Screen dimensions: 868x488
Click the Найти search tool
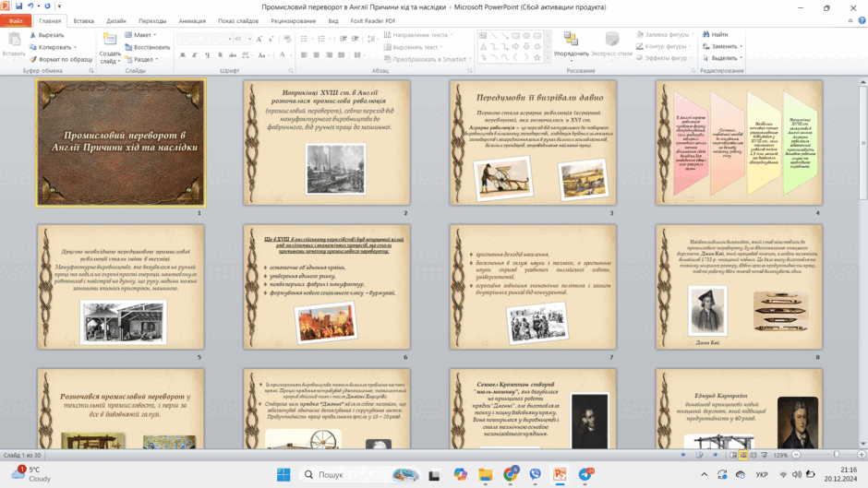tap(716, 34)
